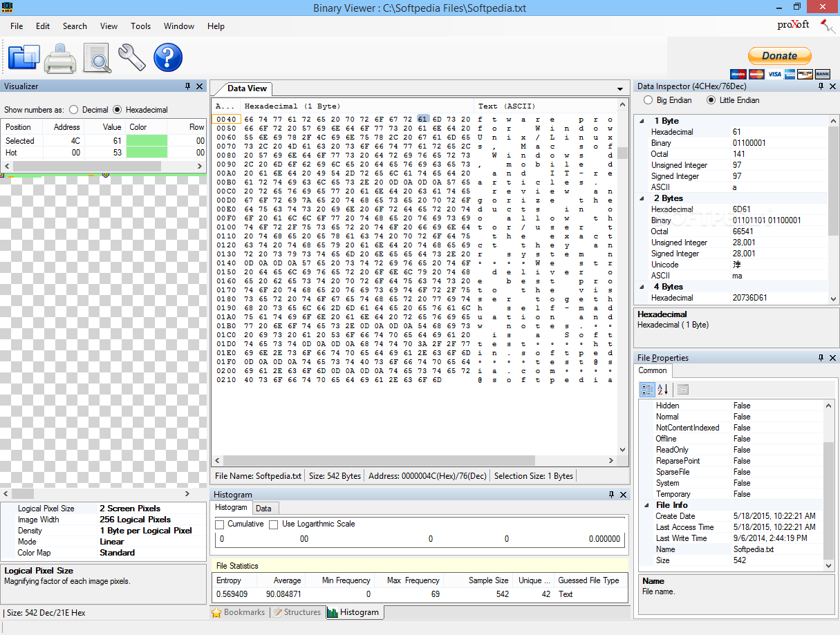
Task: Open the Edit menu
Action: point(43,26)
